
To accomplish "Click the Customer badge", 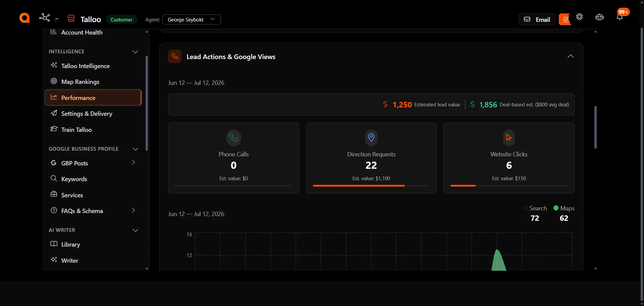I will [121, 19].
